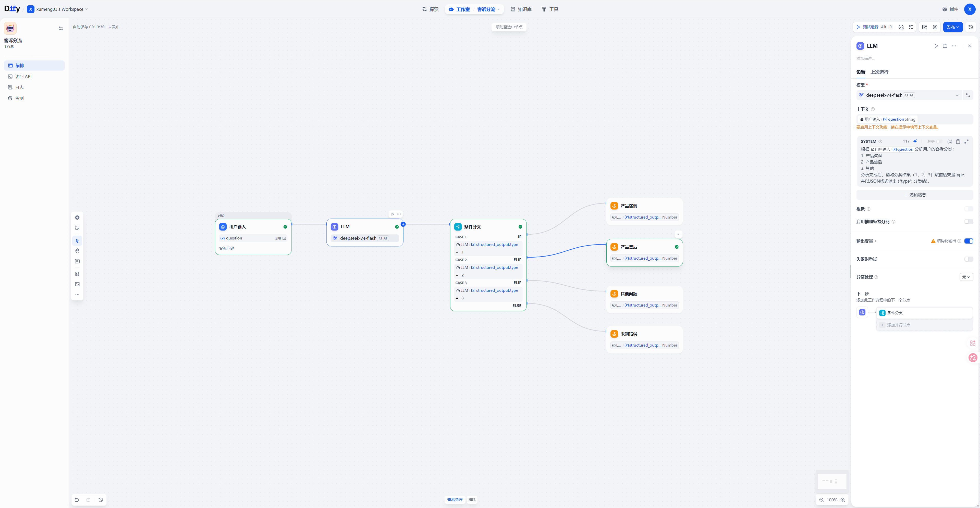980x508 pixels.
Task: Open the workspace switcher dropdown
Action: tap(57, 9)
